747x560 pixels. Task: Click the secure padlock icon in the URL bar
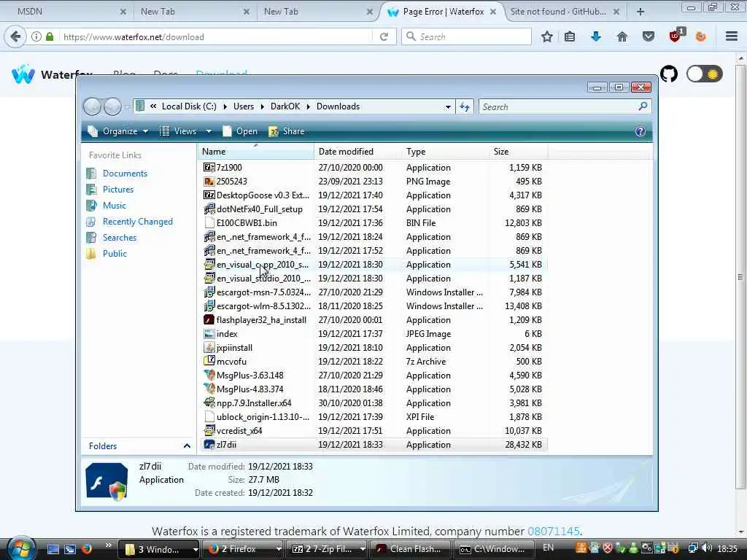pos(50,36)
